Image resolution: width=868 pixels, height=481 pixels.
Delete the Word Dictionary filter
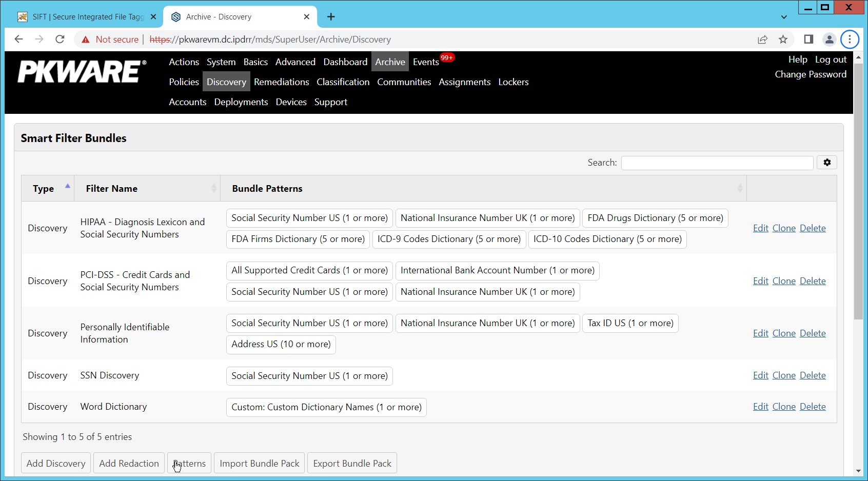(x=813, y=407)
